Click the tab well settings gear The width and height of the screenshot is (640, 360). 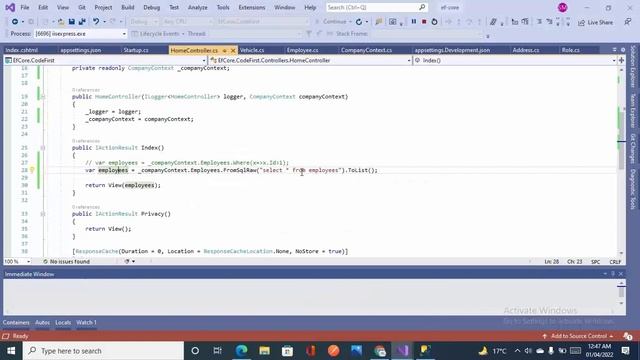pos(623,50)
